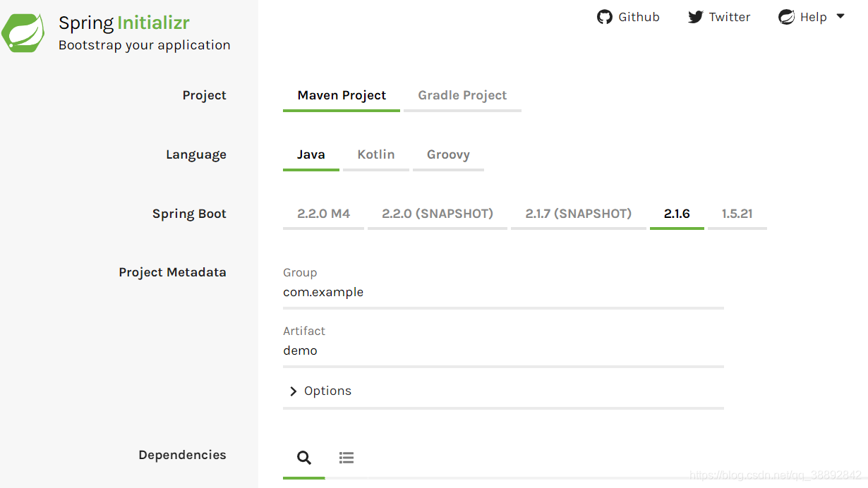The image size is (868, 488).
Task: Select Gradle Project
Action: tap(462, 95)
